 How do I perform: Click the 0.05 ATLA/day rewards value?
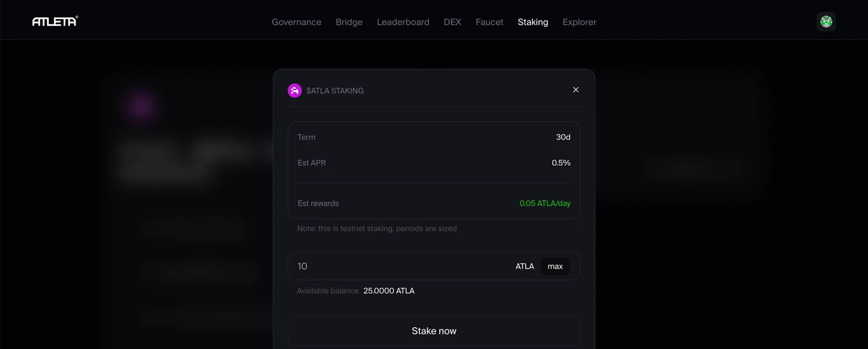[545, 204]
